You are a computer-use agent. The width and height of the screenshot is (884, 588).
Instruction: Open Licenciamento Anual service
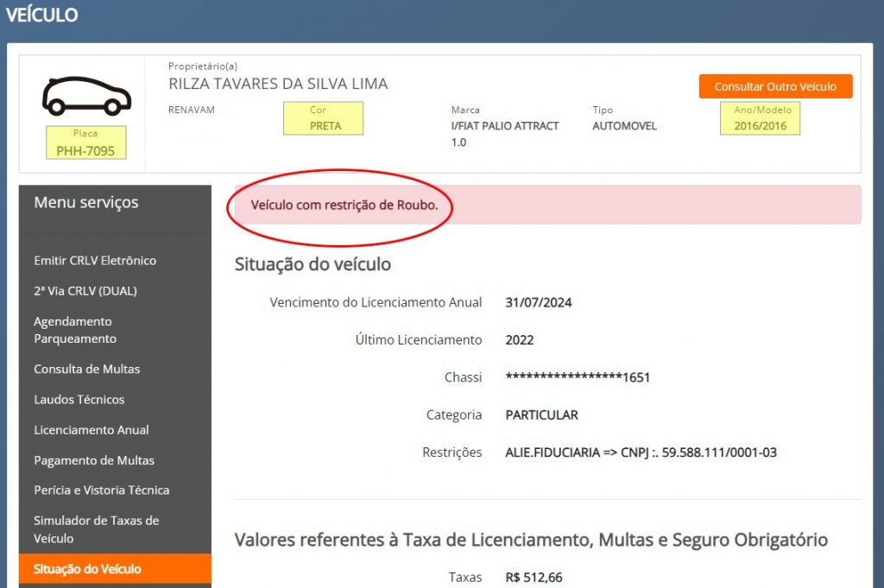point(92,430)
